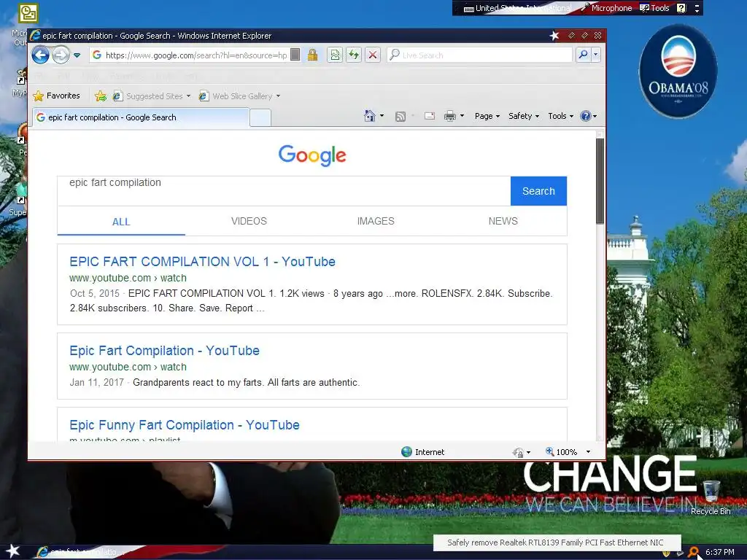Image resolution: width=747 pixels, height=560 pixels.
Task: Open the Protected Mode status dropdown
Action: [522, 452]
